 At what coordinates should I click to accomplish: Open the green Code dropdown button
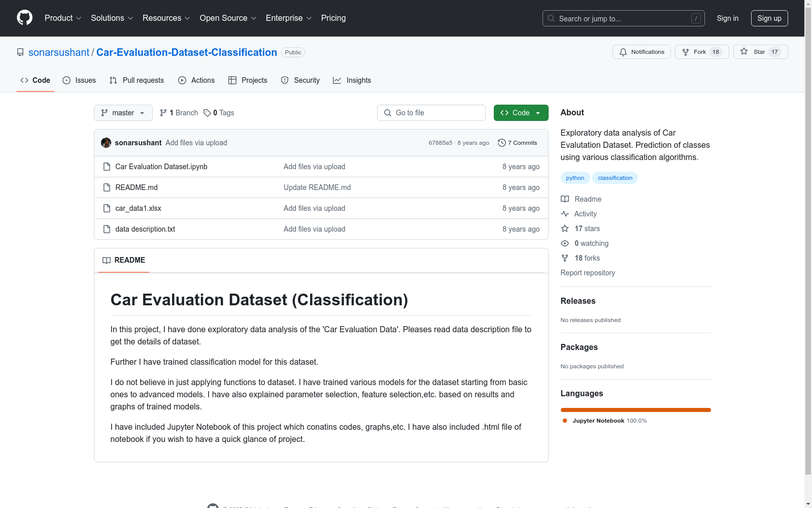[521, 113]
